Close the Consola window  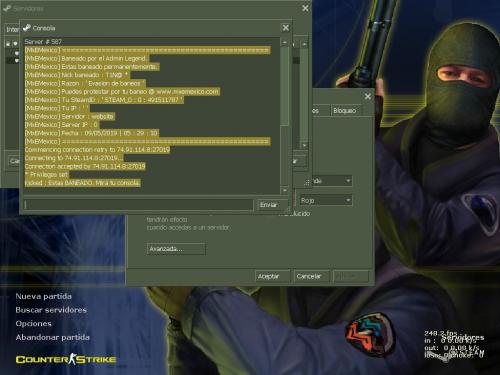point(286,28)
